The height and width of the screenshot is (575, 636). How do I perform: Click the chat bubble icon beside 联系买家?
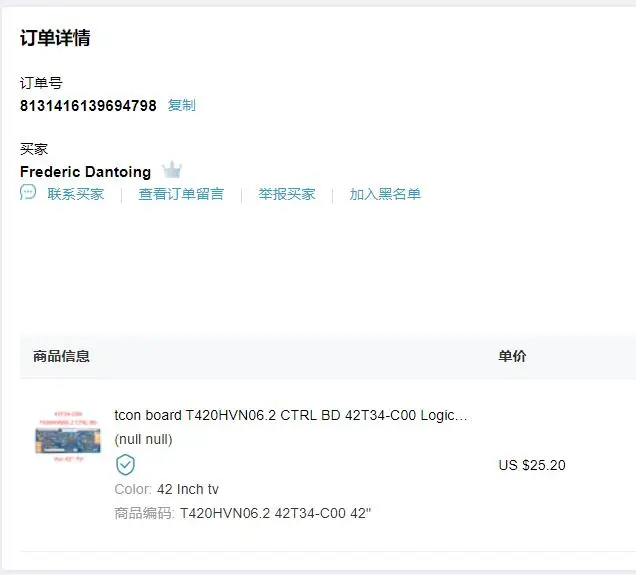(x=28, y=192)
